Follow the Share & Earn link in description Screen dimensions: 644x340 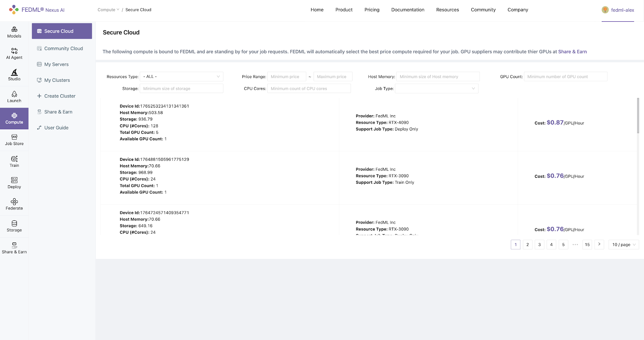click(x=572, y=52)
